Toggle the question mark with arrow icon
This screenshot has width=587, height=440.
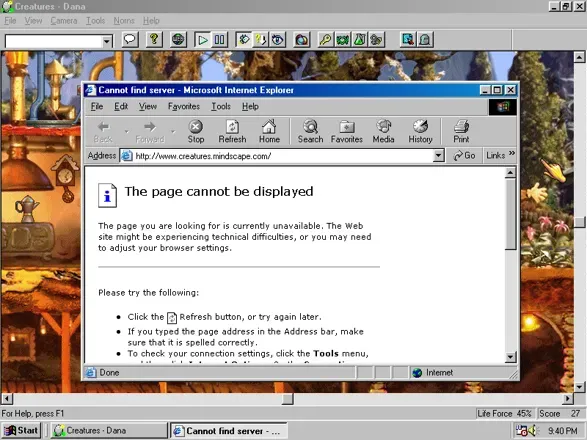point(261,40)
